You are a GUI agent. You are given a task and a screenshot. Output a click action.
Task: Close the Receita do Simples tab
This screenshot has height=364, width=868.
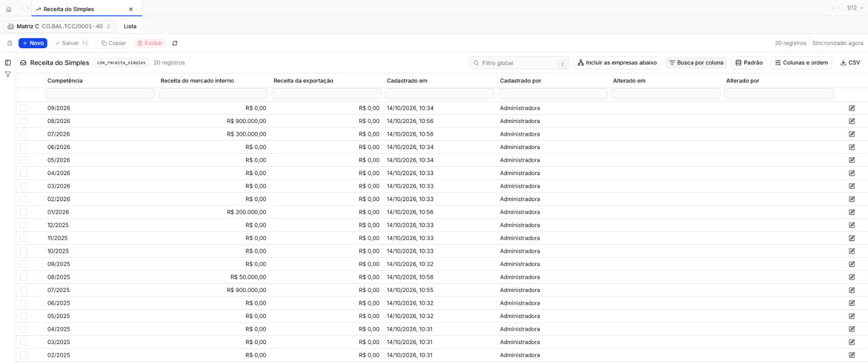(131, 9)
